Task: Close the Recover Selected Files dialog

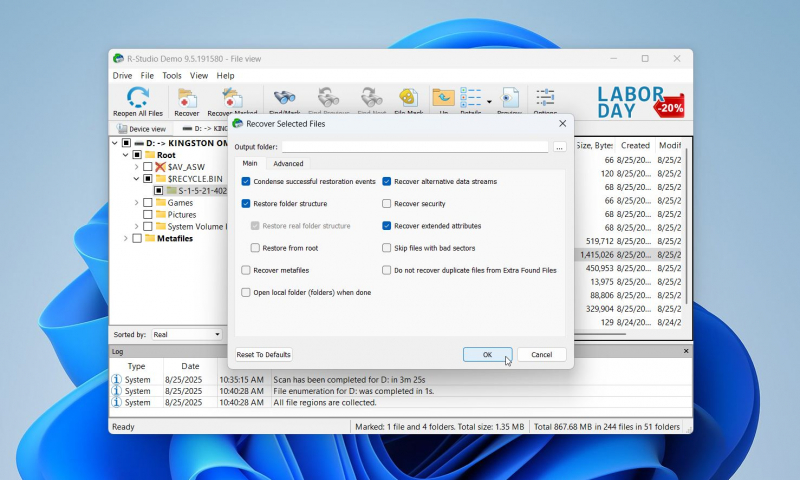Action: tap(562, 123)
